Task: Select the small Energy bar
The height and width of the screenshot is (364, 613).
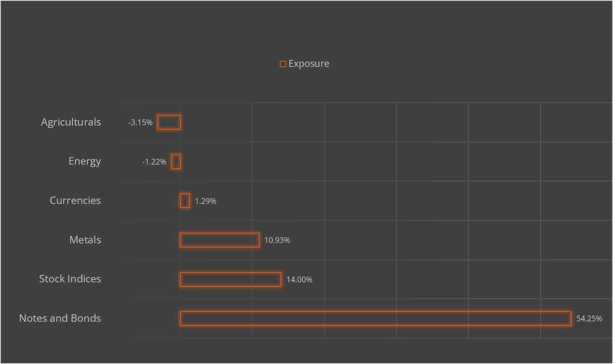Action: pyautogui.click(x=176, y=162)
